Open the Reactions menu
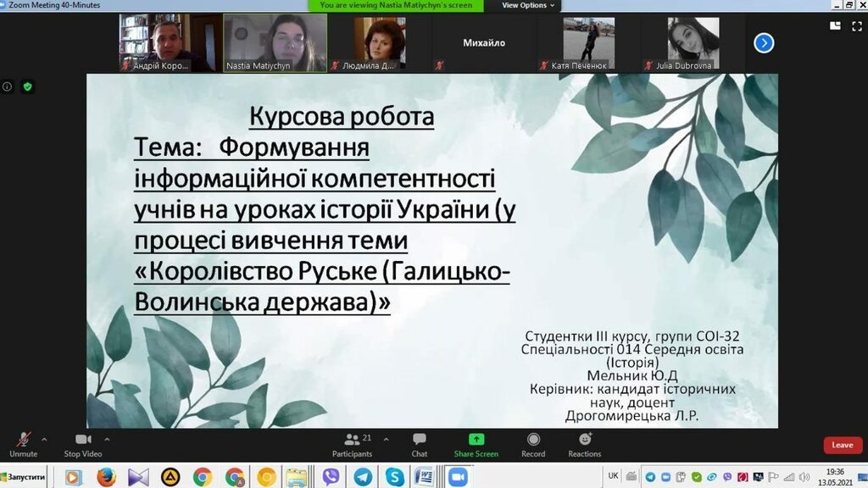The height and width of the screenshot is (488, 868). point(584,443)
